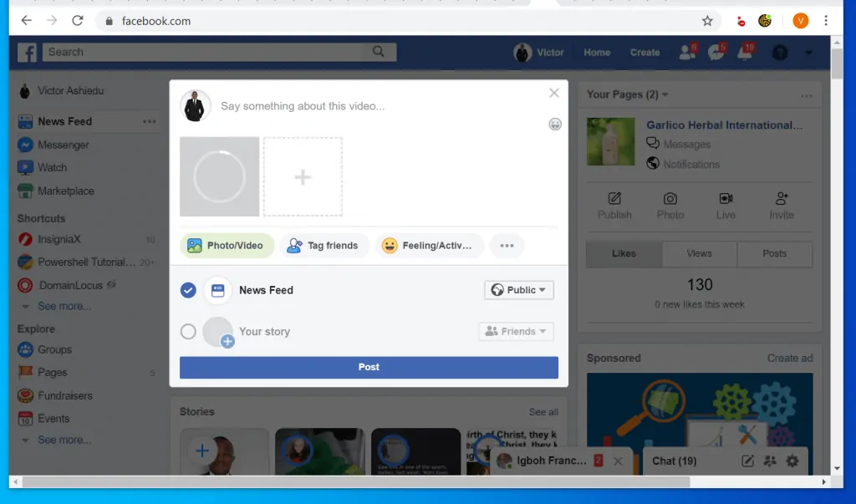Screen dimensions: 856x504
Task: Click the add photo placeholder tile
Action: click(x=303, y=176)
